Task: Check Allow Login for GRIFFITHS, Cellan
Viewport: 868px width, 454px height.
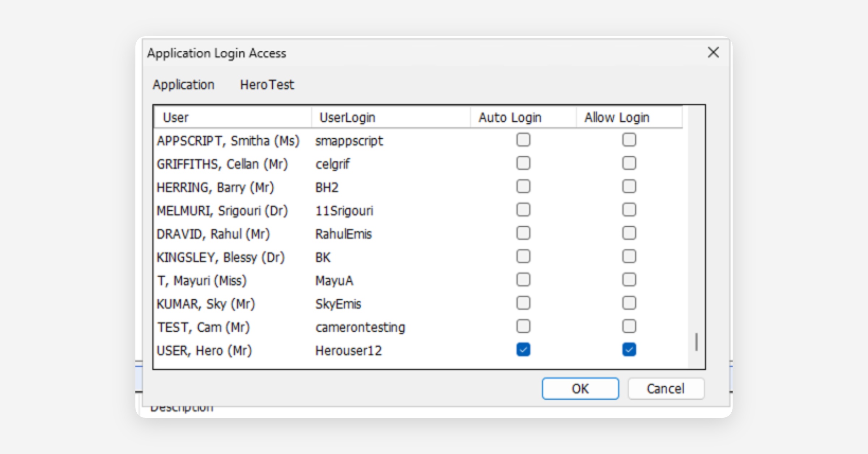Action: (x=629, y=163)
